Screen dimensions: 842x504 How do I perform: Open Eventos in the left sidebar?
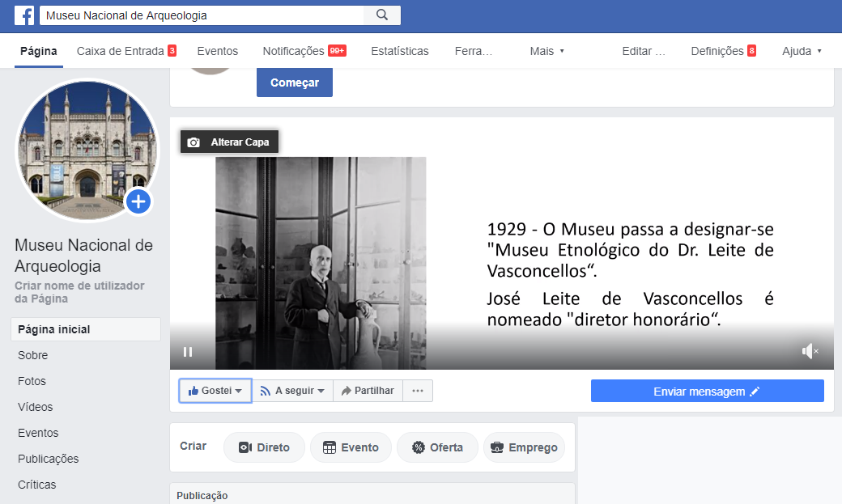tap(38, 433)
